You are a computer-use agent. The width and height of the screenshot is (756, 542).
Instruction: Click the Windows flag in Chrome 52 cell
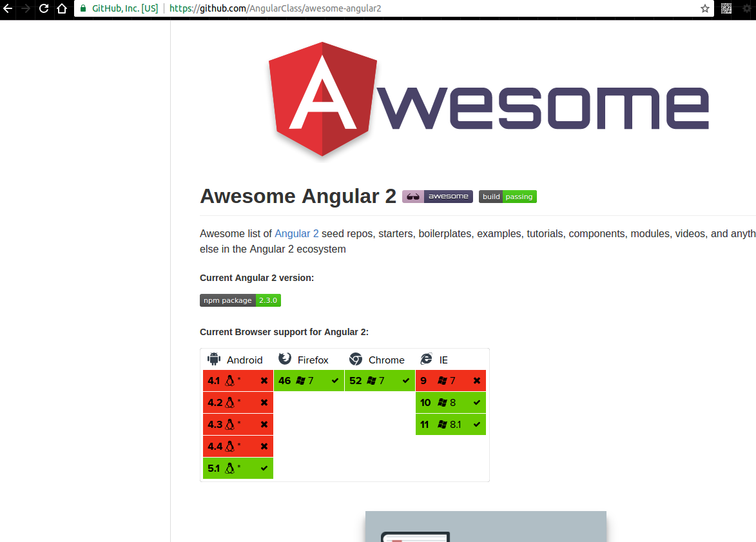pyautogui.click(x=371, y=380)
